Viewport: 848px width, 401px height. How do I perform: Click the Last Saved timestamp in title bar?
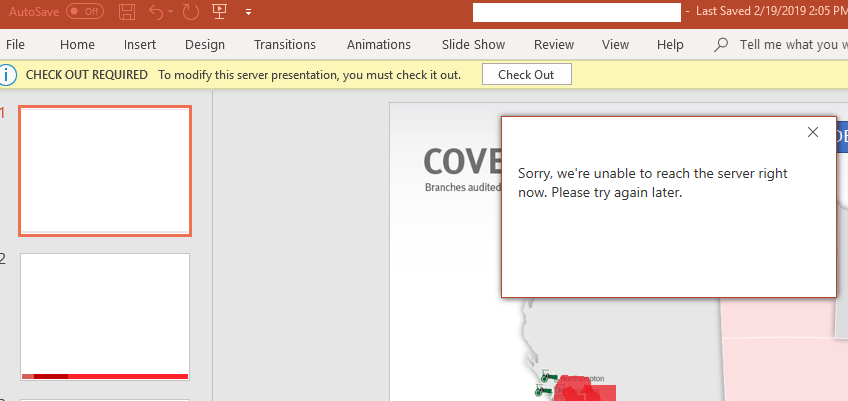click(772, 11)
